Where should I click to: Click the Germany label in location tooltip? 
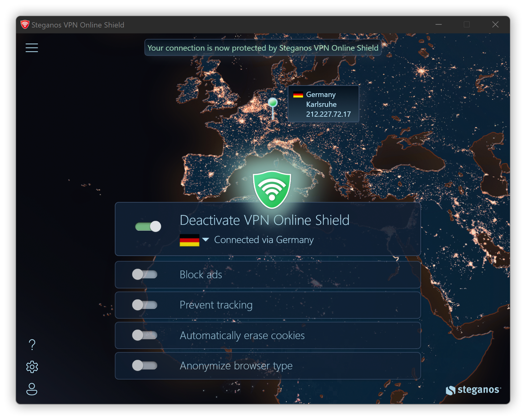(x=321, y=94)
